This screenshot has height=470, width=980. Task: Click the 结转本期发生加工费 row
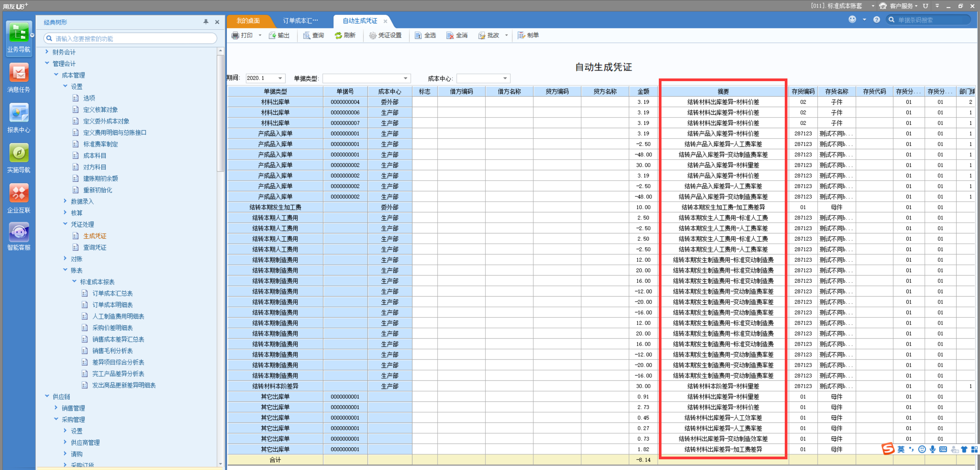click(601, 207)
